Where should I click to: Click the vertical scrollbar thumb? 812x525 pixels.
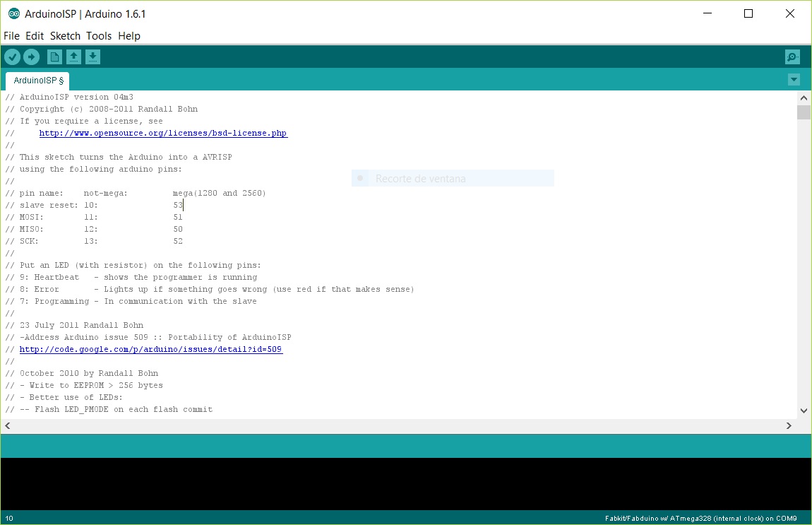[x=804, y=112]
